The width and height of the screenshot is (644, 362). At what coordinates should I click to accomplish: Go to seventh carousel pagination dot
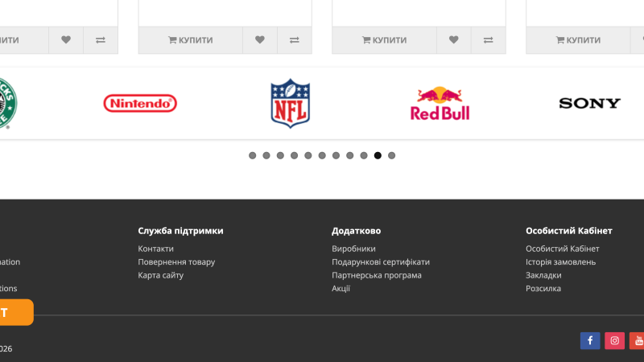pos(336,155)
